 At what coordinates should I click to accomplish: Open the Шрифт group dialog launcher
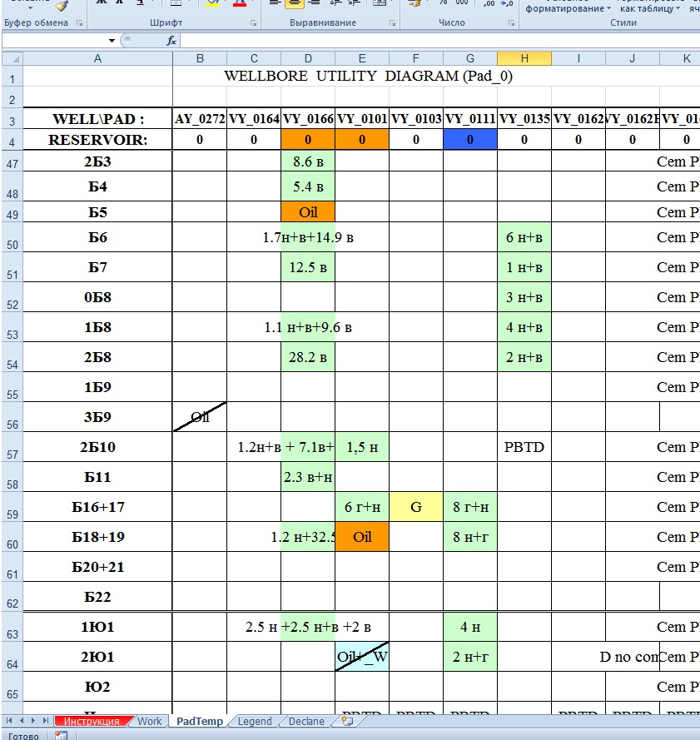point(254,22)
